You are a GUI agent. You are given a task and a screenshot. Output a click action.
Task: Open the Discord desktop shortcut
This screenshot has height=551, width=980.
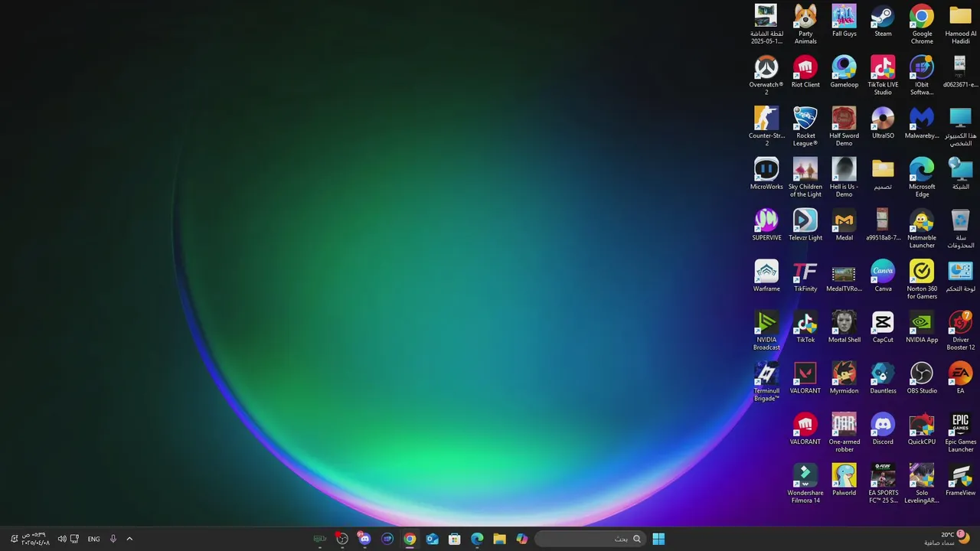[x=883, y=429]
